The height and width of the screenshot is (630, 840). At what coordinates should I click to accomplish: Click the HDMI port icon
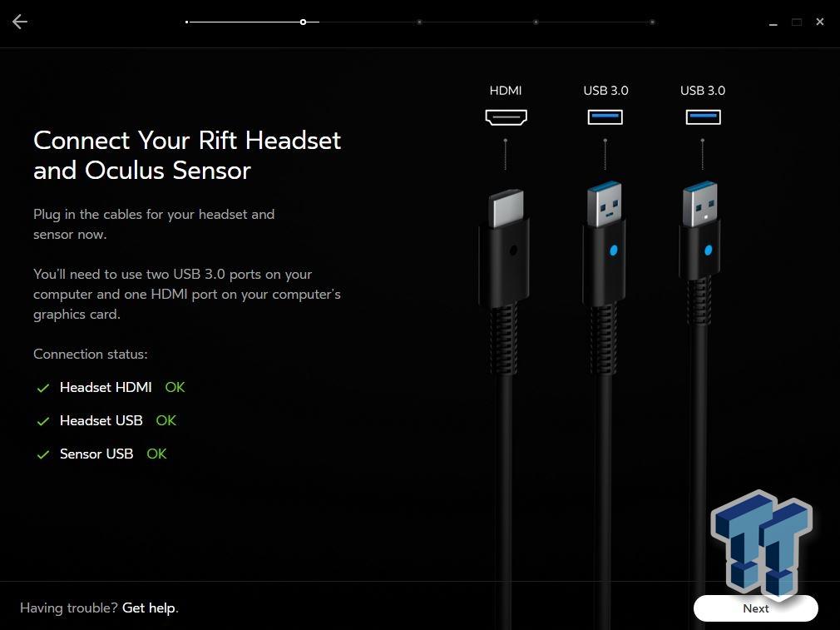506,117
